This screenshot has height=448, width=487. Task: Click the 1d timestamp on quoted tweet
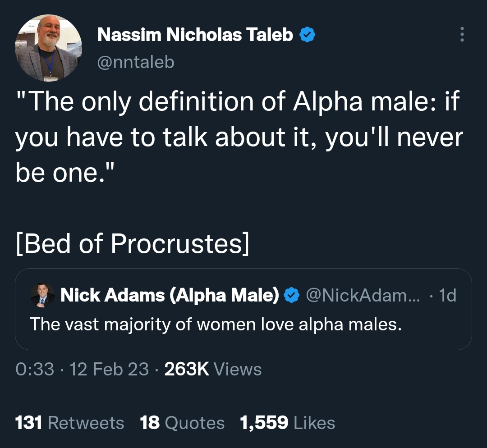pos(448,295)
